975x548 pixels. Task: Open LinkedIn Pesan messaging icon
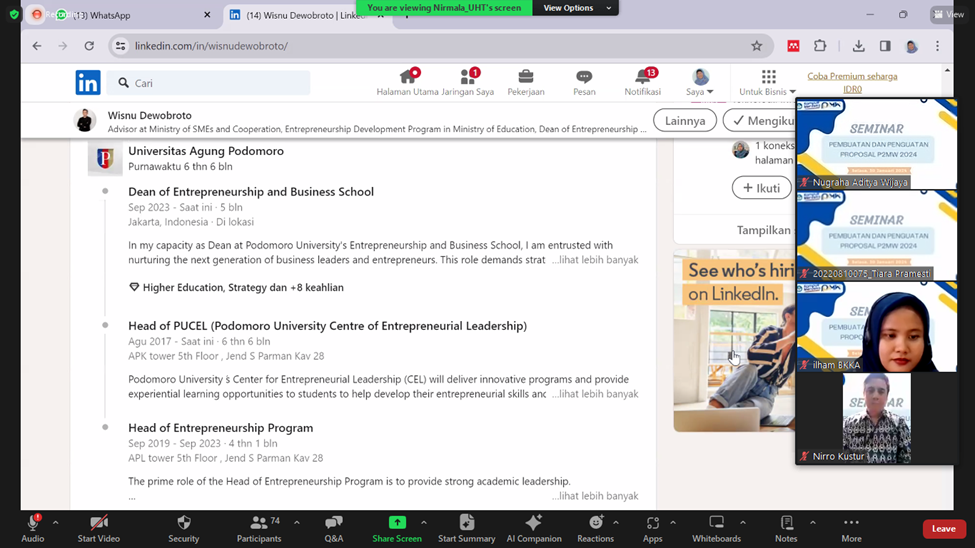584,78
